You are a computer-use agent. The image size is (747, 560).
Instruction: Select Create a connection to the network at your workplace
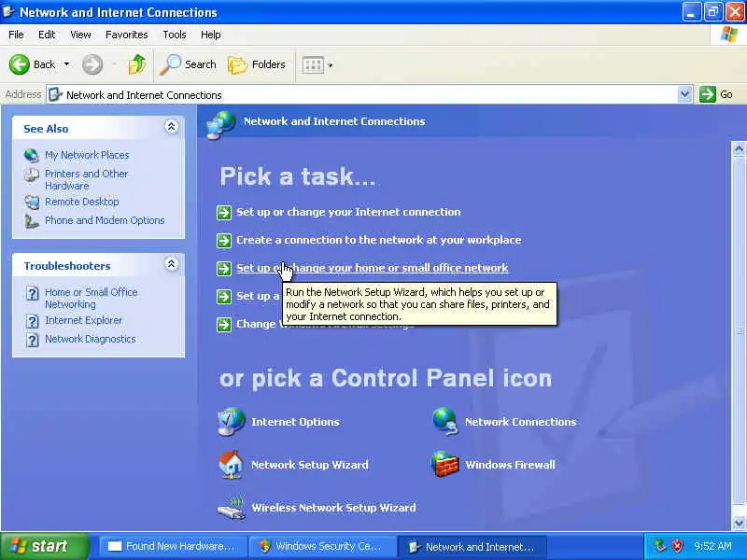point(379,240)
